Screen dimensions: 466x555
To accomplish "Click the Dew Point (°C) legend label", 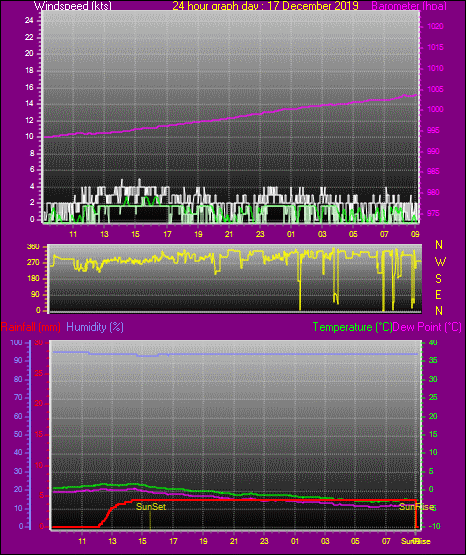I will 427,327.
